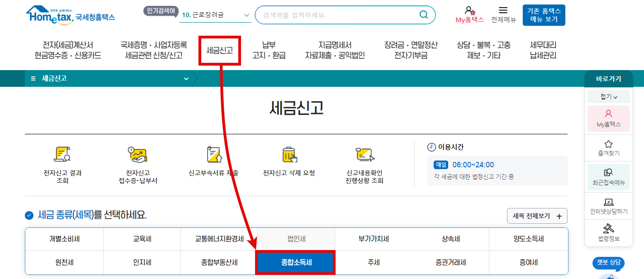This screenshot has width=644, height=279.
Task: Collapse the sidebar using 접기
Action: pyautogui.click(x=608, y=96)
